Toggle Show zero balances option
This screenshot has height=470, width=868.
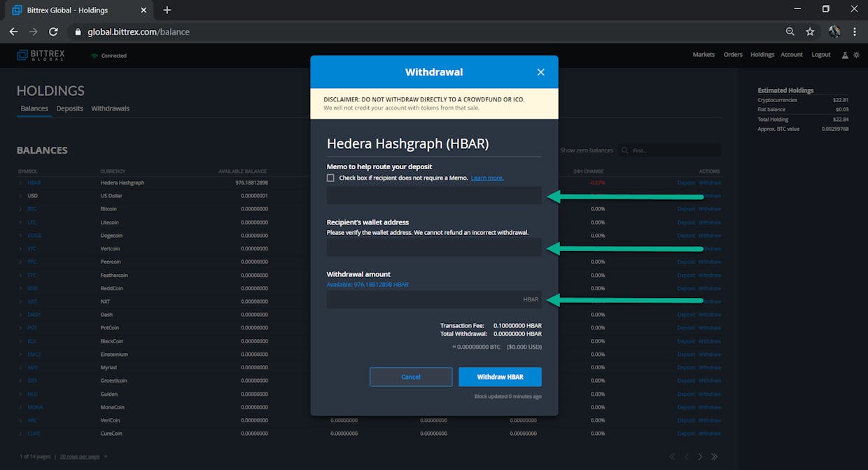[587, 150]
